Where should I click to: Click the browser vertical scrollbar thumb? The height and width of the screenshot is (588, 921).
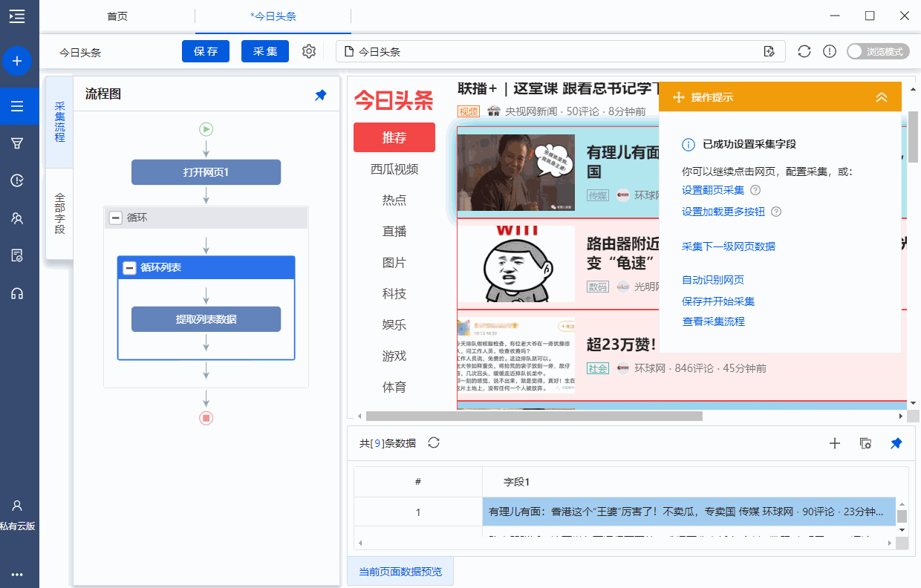point(914,137)
